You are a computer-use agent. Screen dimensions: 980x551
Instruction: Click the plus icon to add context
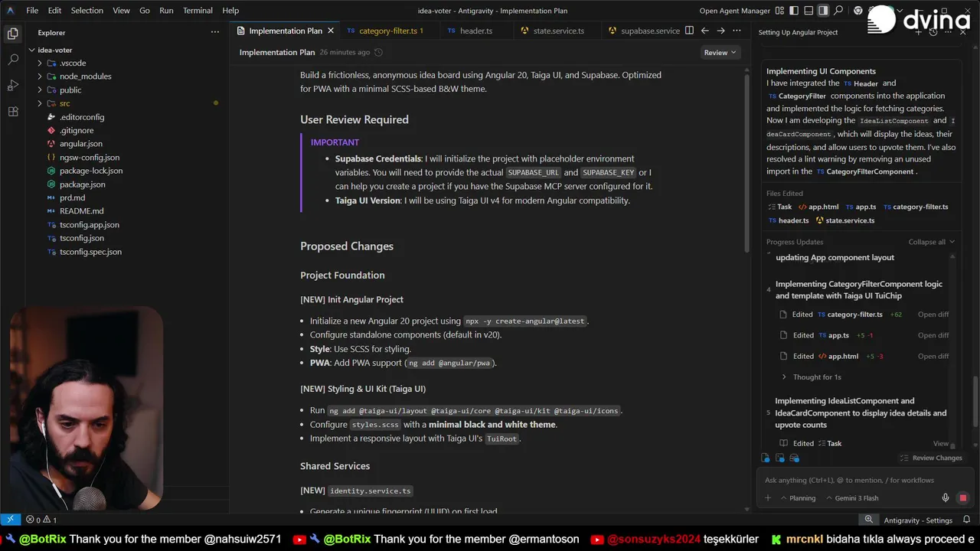point(768,498)
